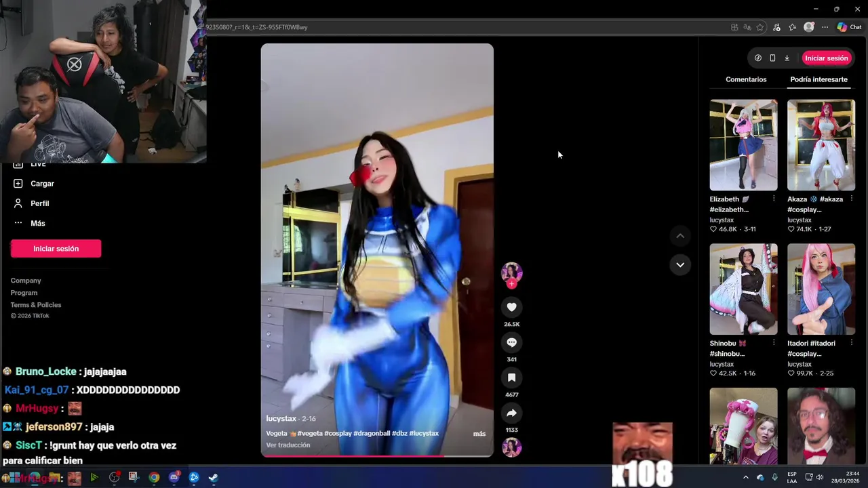The height and width of the screenshot is (488, 868).
Task: Share the video using the arrow icon
Action: (511, 413)
